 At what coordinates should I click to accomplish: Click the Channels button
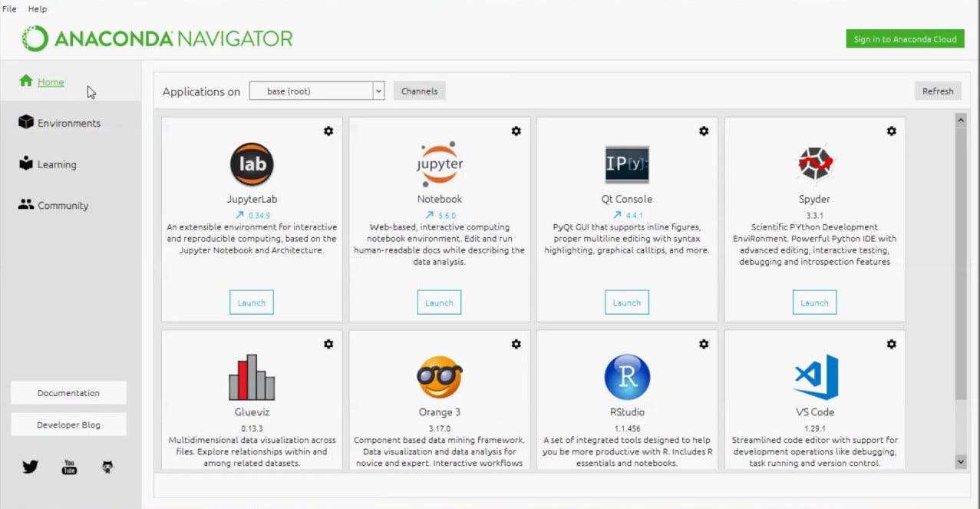click(x=420, y=91)
